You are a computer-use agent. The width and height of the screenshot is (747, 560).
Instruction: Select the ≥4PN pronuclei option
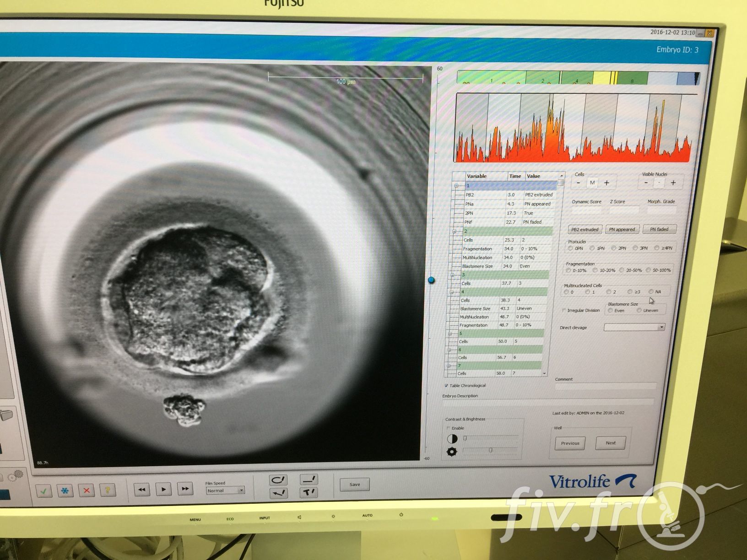pos(656,248)
